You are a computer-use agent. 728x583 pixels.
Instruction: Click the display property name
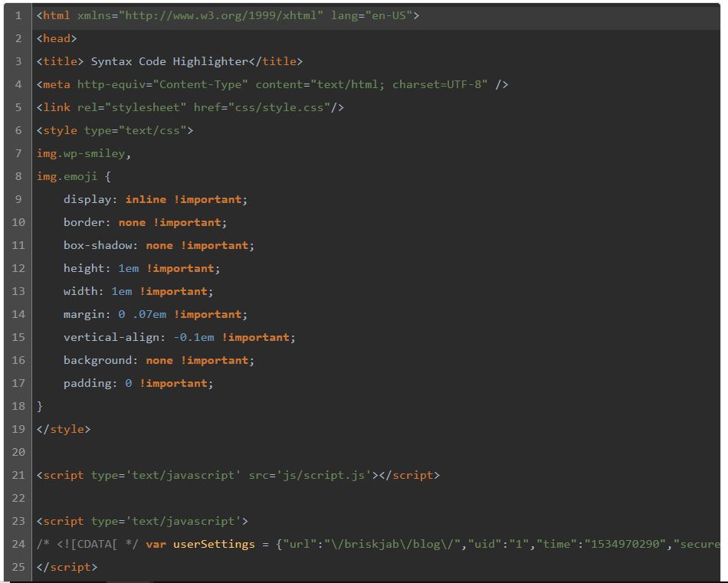[87, 200]
